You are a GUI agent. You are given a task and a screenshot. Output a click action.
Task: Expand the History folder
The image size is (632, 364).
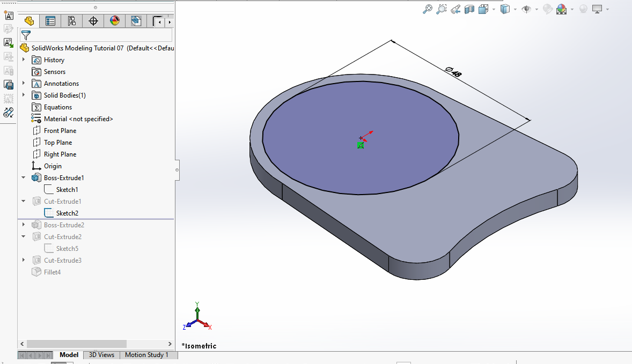click(x=24, y=60)
